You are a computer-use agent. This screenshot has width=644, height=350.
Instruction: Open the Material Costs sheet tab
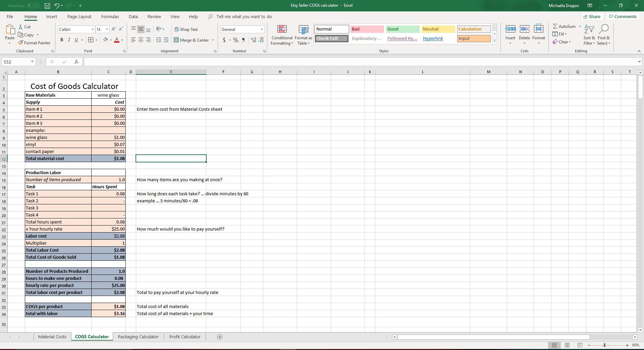52,337
